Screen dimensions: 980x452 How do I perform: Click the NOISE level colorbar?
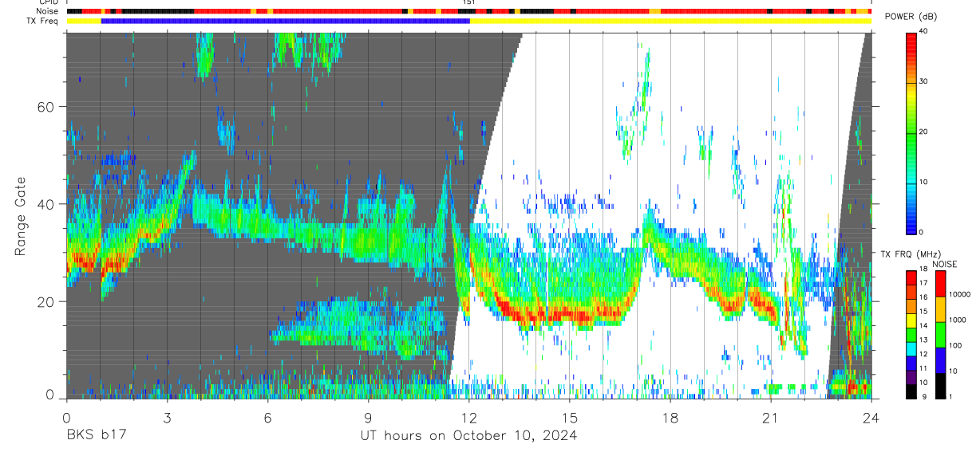(x=941, y=334)
